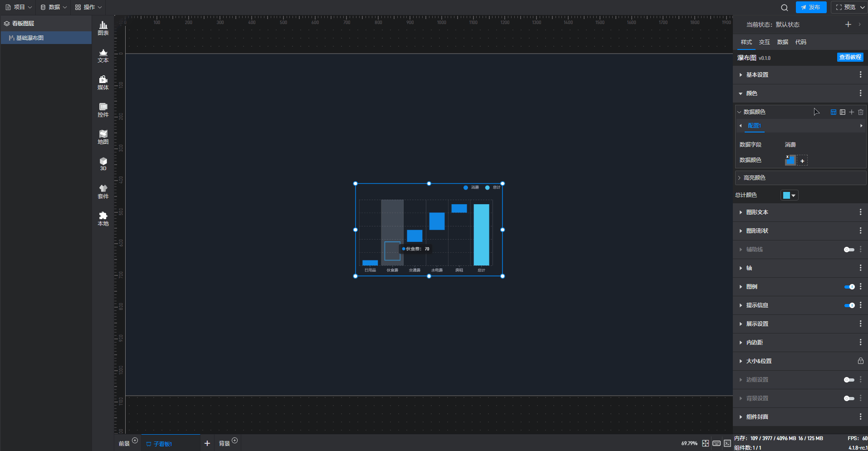Open the 本地 (local) component panel
Screen dimensions: 868x451
point(103,219)
